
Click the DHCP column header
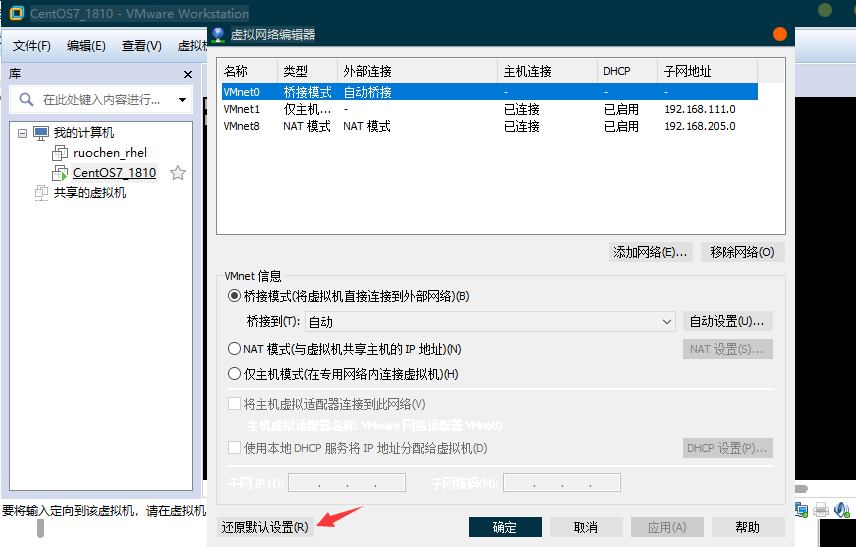pos(627,71)
